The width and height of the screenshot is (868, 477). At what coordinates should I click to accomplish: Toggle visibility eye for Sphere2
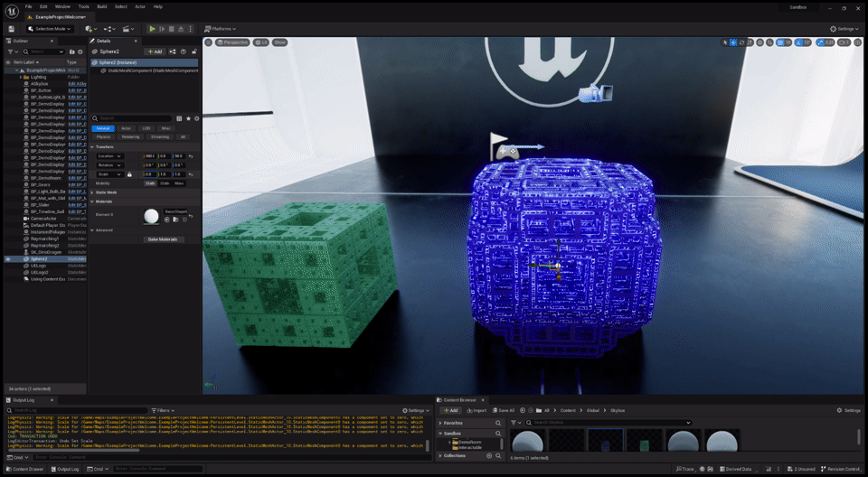pyautogui.click(x=8, y=259)
